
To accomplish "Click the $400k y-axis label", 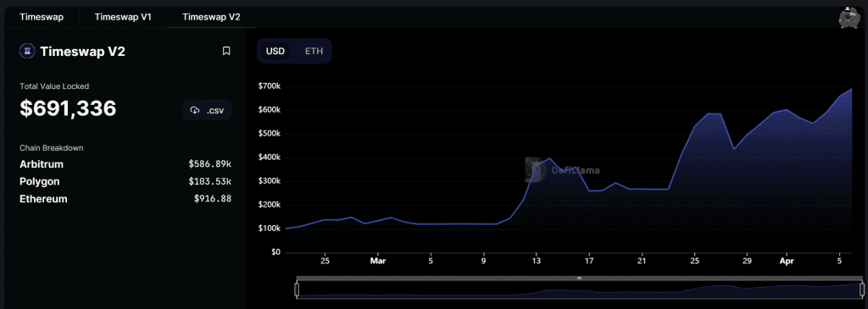I will click(x=270, y=157).
